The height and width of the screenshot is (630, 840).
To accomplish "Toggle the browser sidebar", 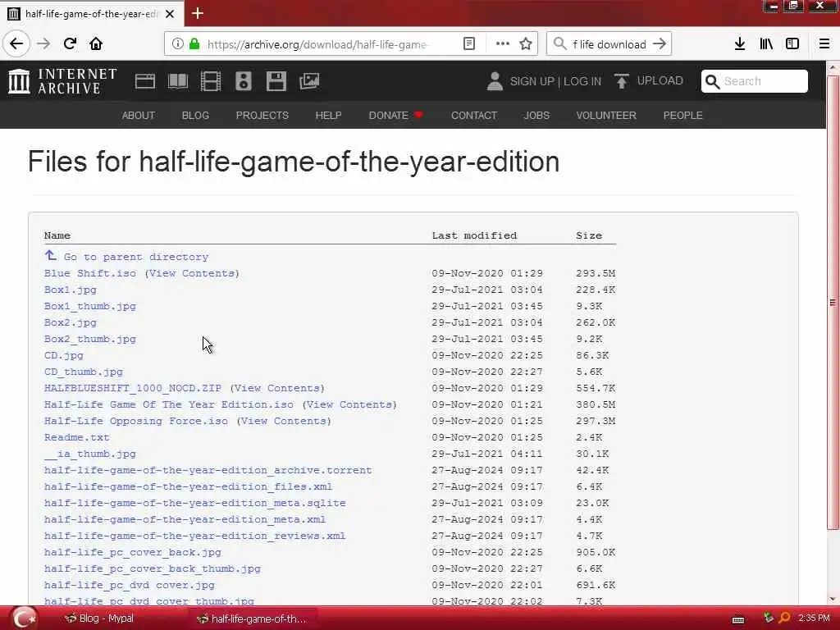I will pyautogui.click(x=792, y=44).
